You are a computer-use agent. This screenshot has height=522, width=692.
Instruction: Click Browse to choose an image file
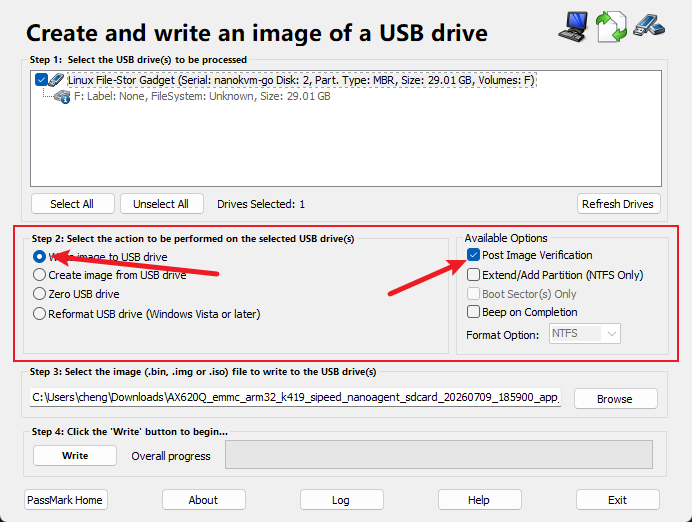(616, 399)
